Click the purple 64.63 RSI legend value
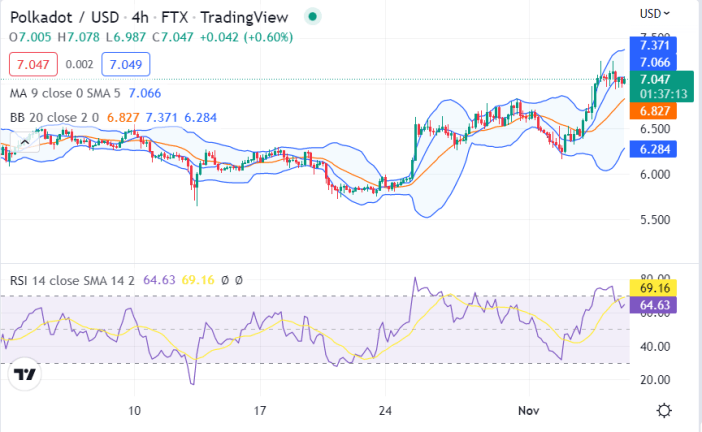 (x=159, y=281)
